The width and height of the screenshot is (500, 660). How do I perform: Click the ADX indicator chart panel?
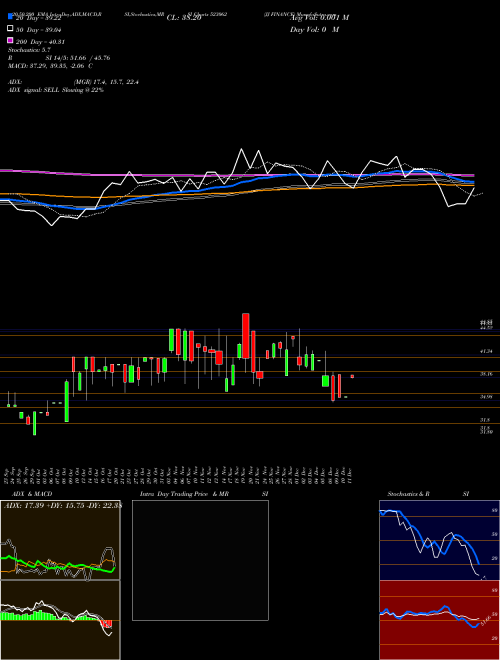pos(60,540)
